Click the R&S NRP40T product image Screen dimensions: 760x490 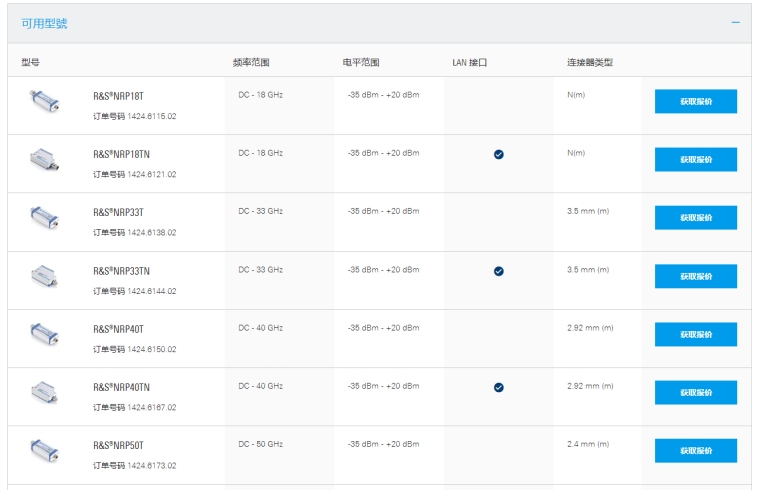[x=45, y=333]
